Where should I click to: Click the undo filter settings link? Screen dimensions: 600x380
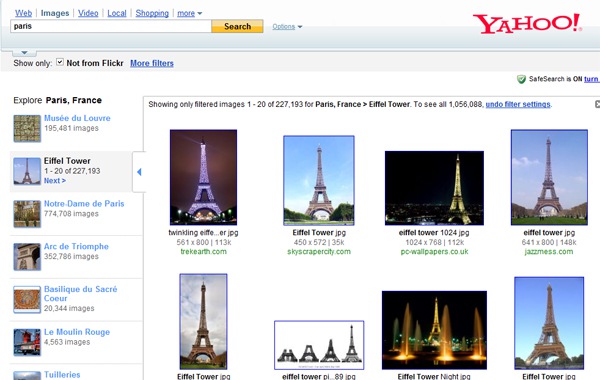pyautogui.click(x=518, y=104)
